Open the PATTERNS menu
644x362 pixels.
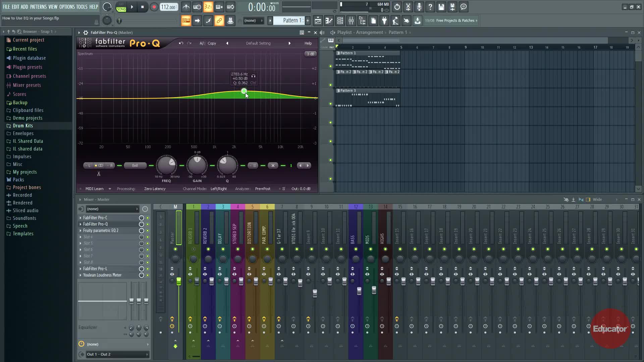click(x=38, y=7)
